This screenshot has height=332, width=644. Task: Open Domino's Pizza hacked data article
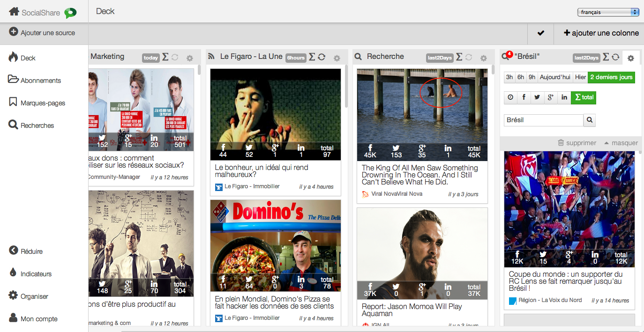[x=274, y=302]
